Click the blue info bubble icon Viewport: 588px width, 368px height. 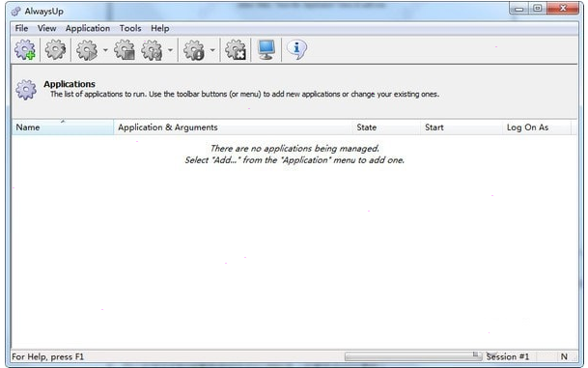(x=296, y=49)
